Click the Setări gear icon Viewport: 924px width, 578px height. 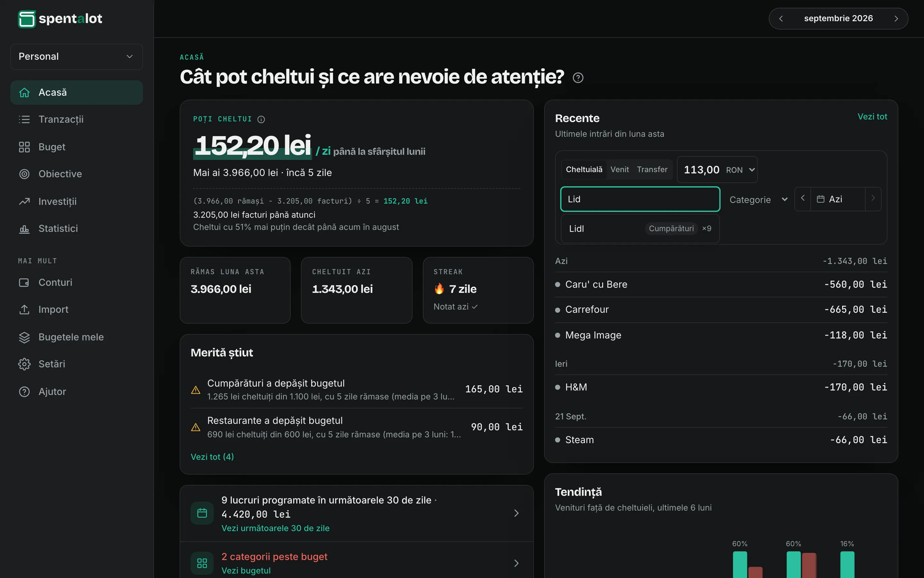point(24,364)
